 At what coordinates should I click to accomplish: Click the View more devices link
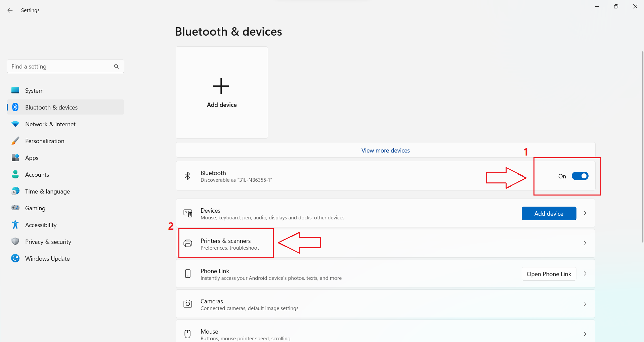(385, 151)
